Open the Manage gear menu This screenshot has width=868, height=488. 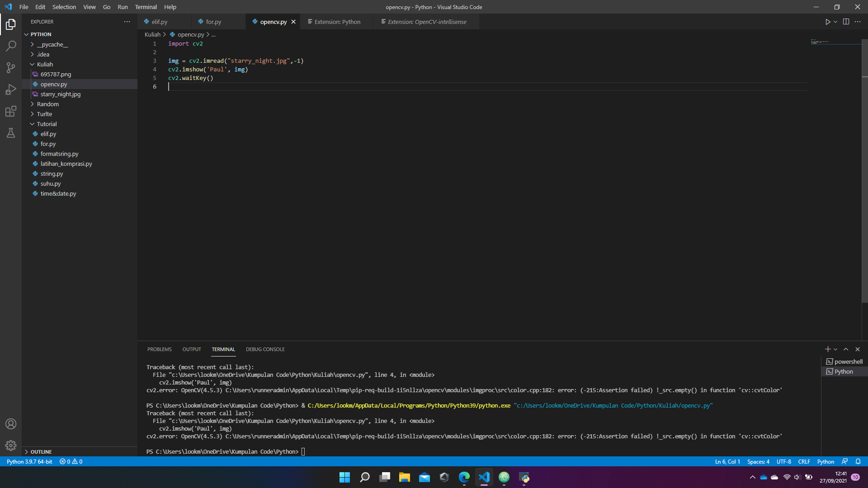pos(11,446)
